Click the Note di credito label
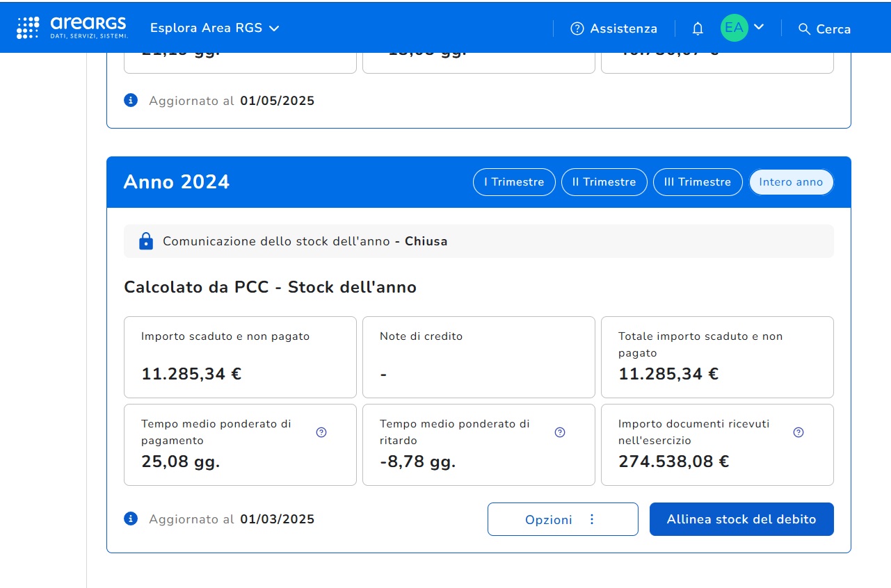 pos(421,336)
